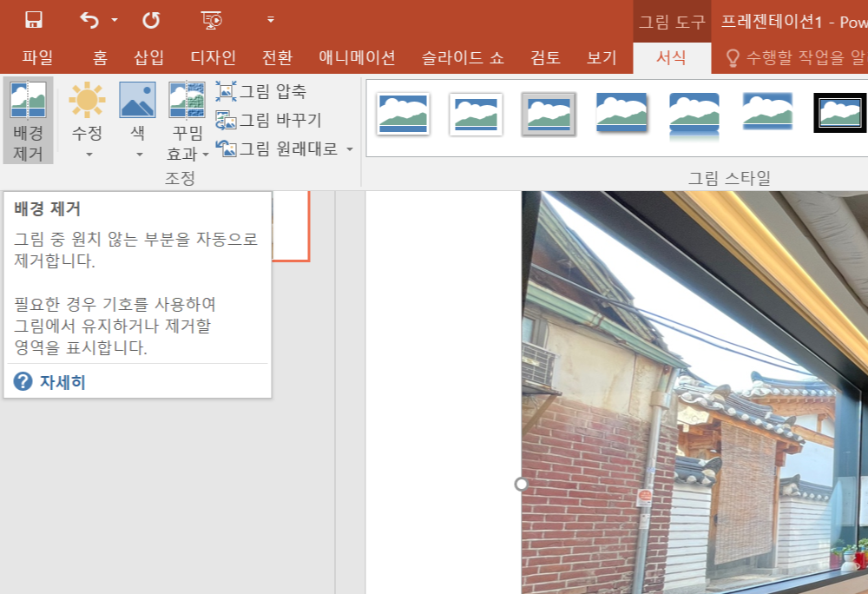868x594 pixels.
Task: Click the 배경 제거 button
Action: point(29,120)
